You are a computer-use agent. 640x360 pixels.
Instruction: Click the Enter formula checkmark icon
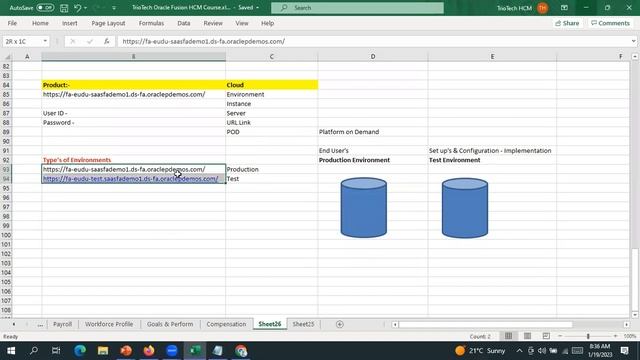(x=90, y=41)
